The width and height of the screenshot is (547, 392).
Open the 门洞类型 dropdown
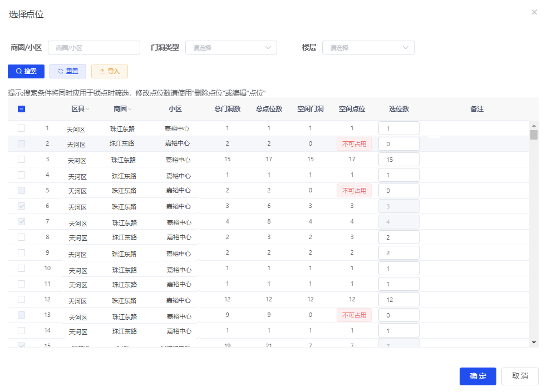click(231, 48)
